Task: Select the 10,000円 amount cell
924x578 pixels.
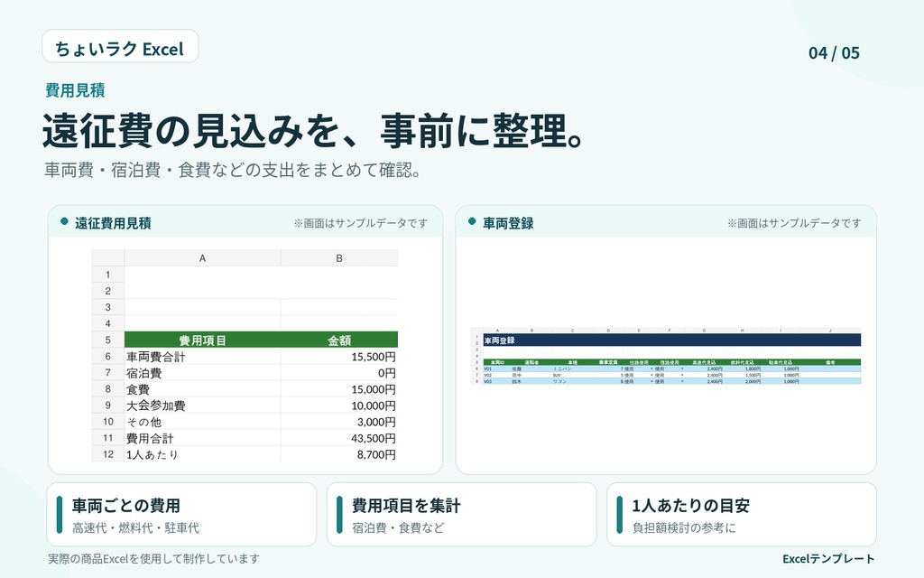Action: coord(339,406)
